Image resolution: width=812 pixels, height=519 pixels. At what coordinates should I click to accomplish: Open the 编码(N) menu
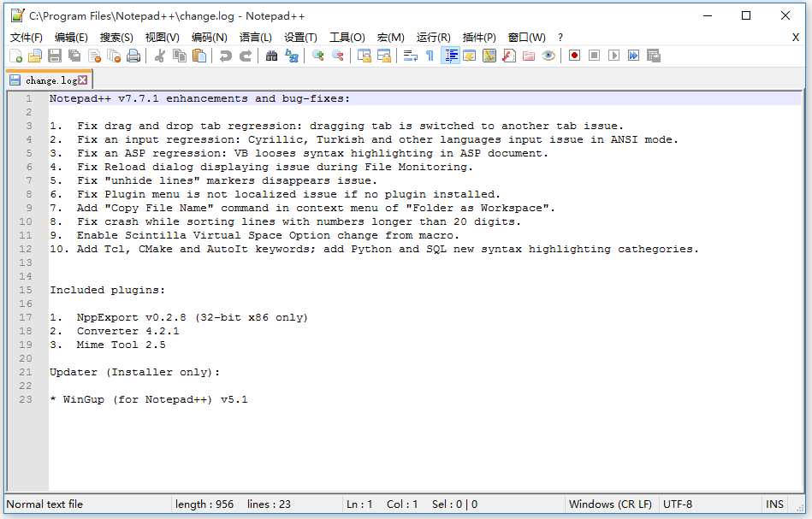click(210, 38)
